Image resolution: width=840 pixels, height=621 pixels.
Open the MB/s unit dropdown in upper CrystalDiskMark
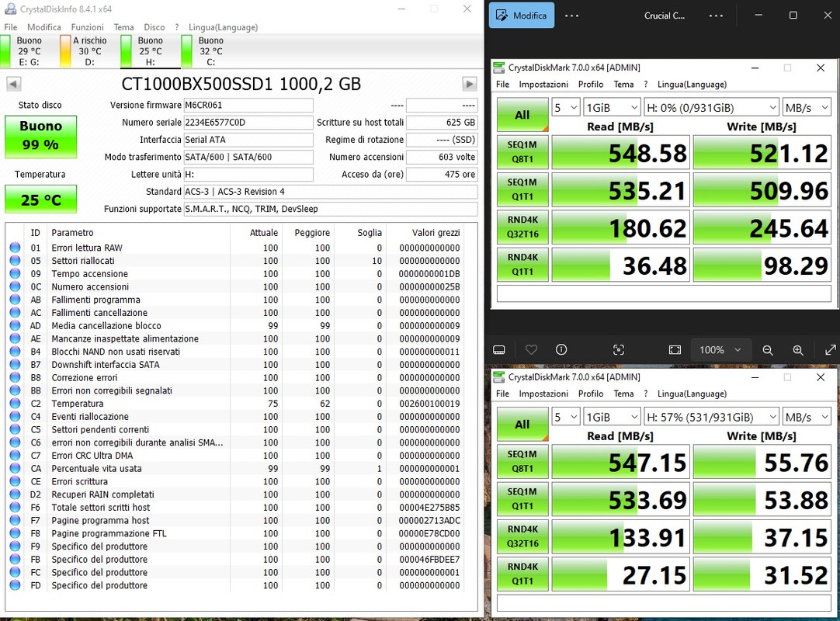click(x=807, y=108)
